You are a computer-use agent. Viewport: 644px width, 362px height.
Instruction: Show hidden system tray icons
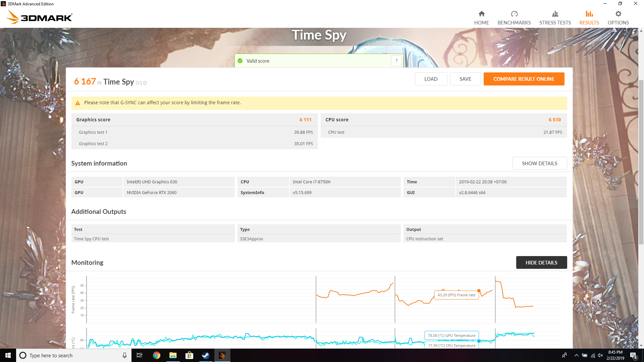pos(576,355)
